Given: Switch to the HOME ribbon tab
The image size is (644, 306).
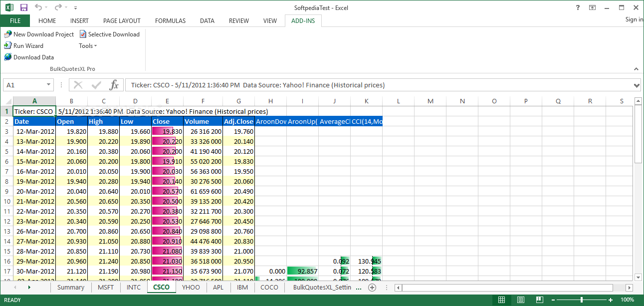Looking at the screenshot, I should click(x=47, y=20).
